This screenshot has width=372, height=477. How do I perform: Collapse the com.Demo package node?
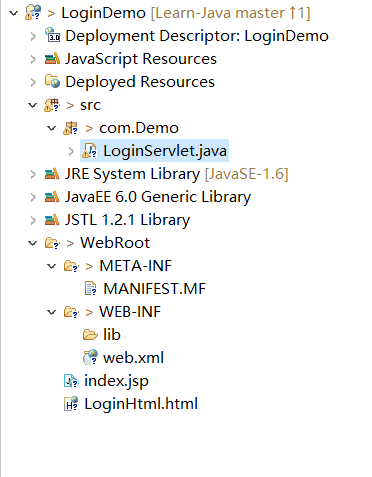coord(51,128)
